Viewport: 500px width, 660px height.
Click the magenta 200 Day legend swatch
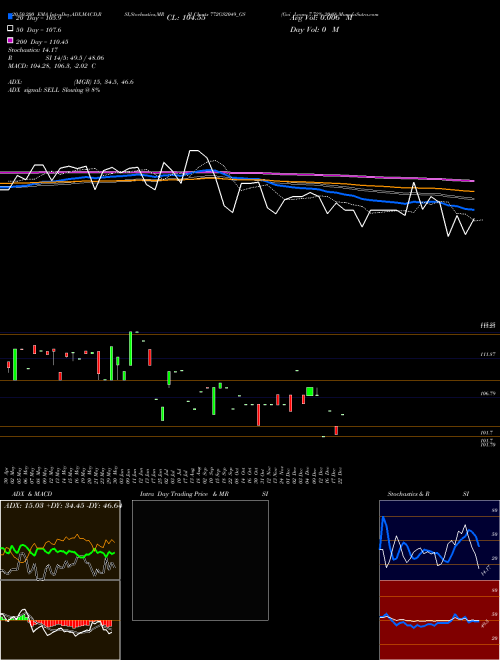[10, 41]
